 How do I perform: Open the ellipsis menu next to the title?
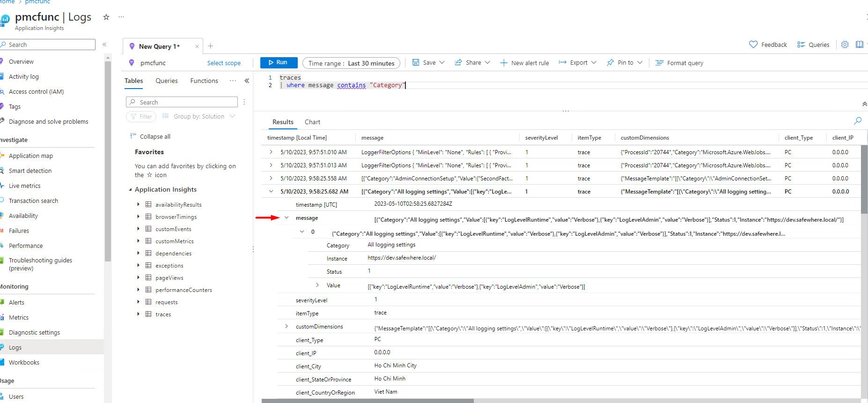[121, 17]
